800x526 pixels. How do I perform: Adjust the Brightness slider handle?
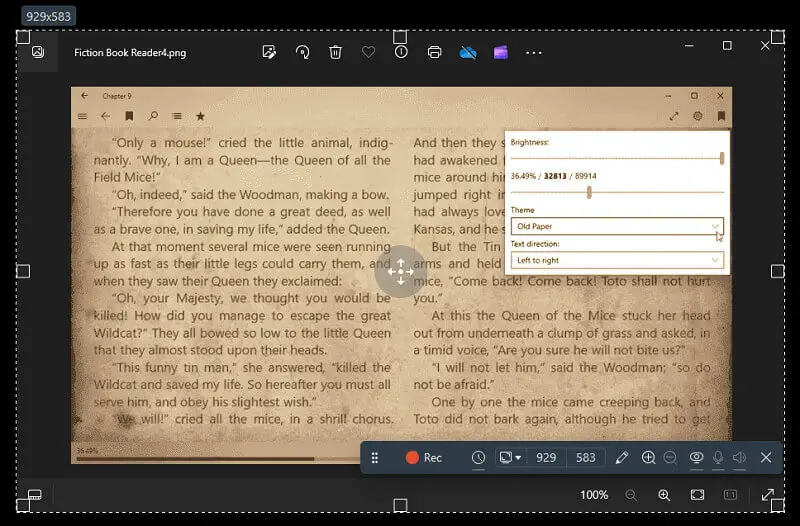tap(722, 158)
